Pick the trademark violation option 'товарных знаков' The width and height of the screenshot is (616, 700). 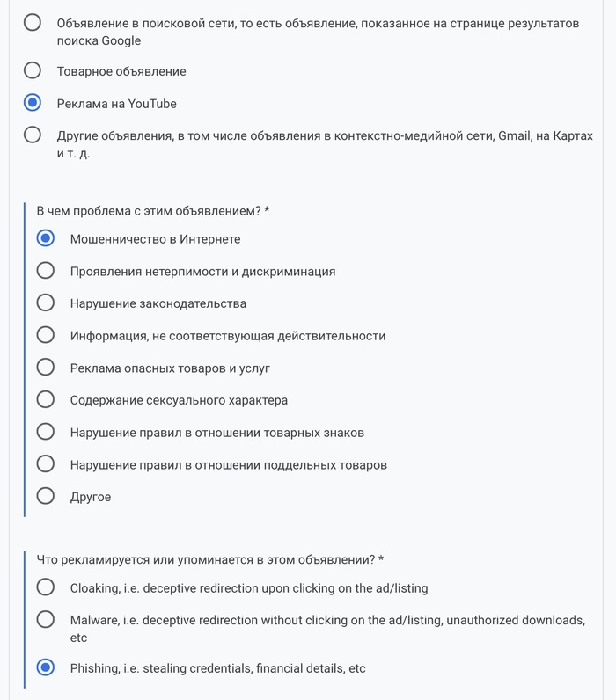point(46,432)
